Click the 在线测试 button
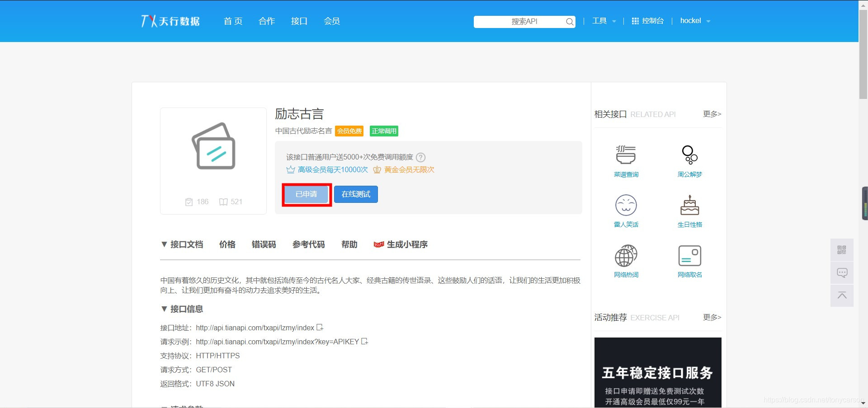Screen dimensions: 868x408 point(356,194)
